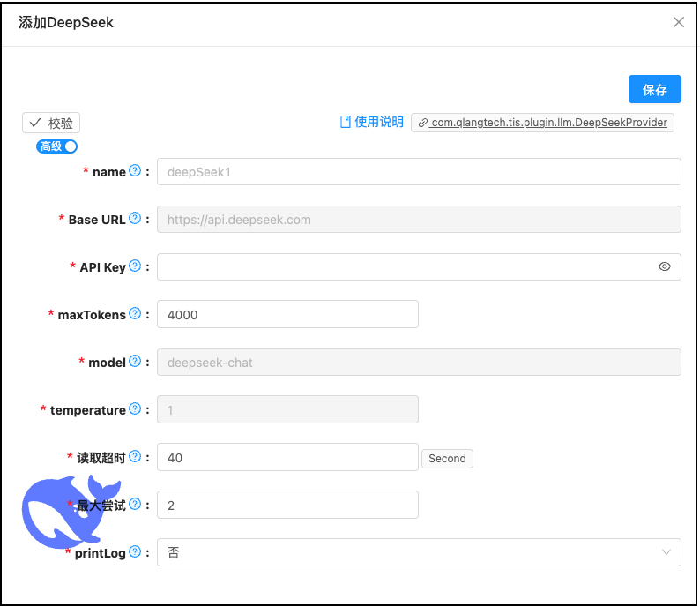
Task: Open the API Key help tooltip icon
Action: point(135,266)
